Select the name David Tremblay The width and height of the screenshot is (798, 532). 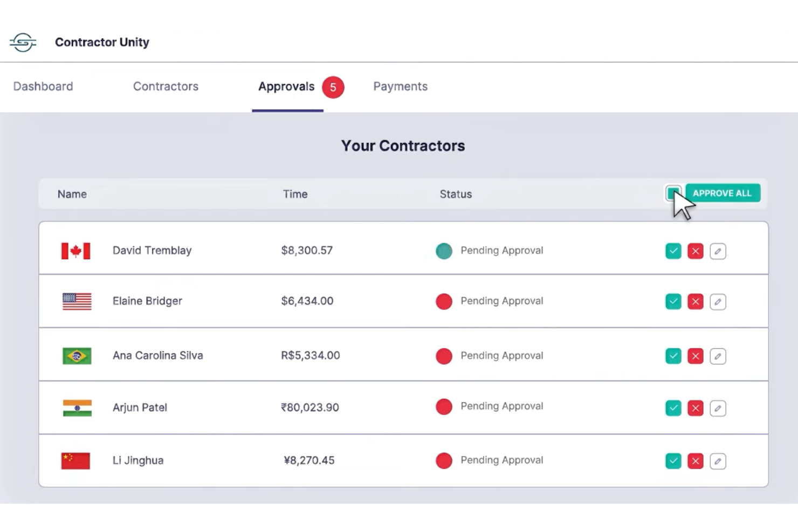pos(152,250)
